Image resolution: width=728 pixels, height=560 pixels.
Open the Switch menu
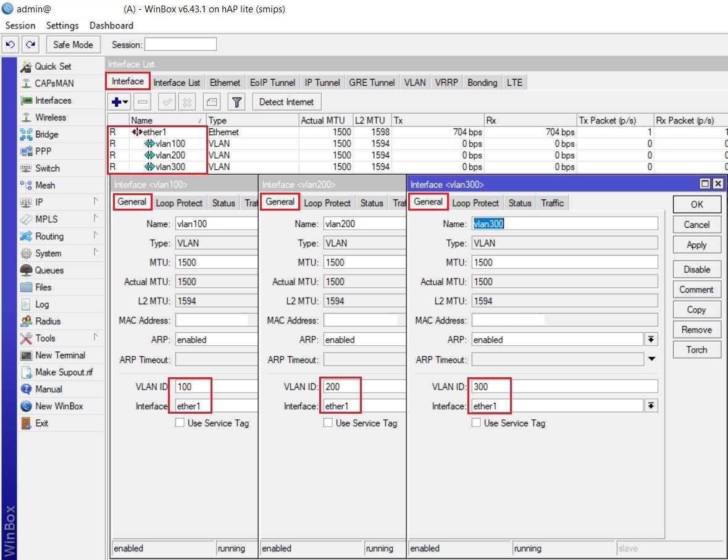point(48,168)
